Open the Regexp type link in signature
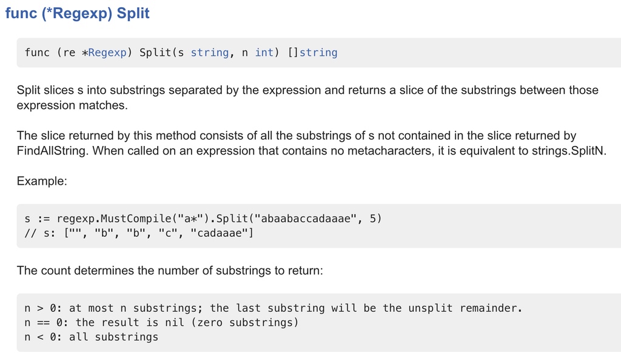The height and width of the screenshot is (364, 621). point(107,53)
